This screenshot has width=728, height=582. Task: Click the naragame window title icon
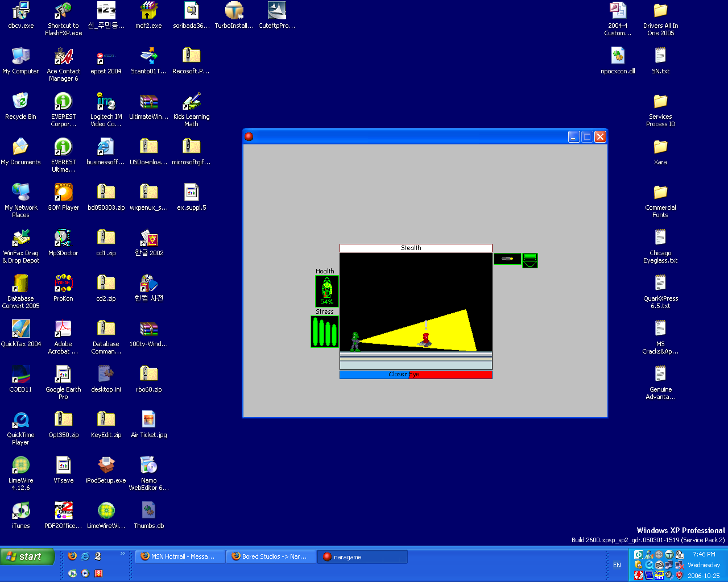click(x=249, y=136)
